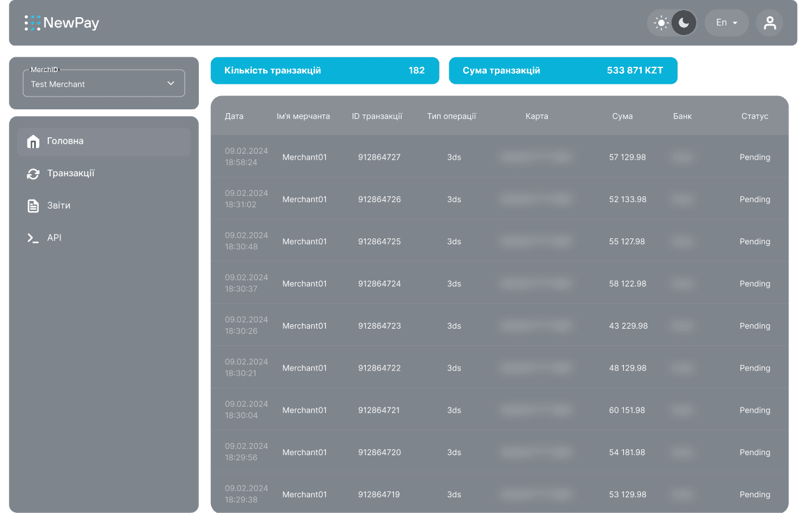Click the document icon beside Звіти
Viewport: 812px width, 513px height.
[x=33, y=206]
